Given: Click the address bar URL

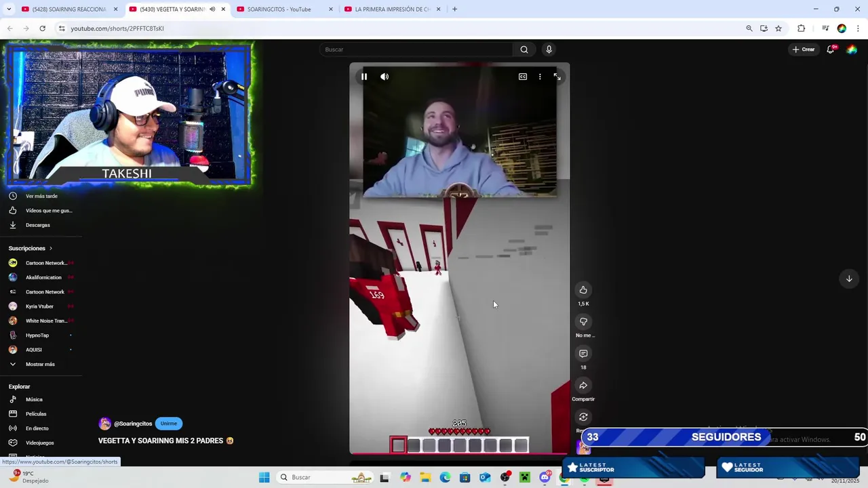Looking at the screenshot, I should coord(117,28).
